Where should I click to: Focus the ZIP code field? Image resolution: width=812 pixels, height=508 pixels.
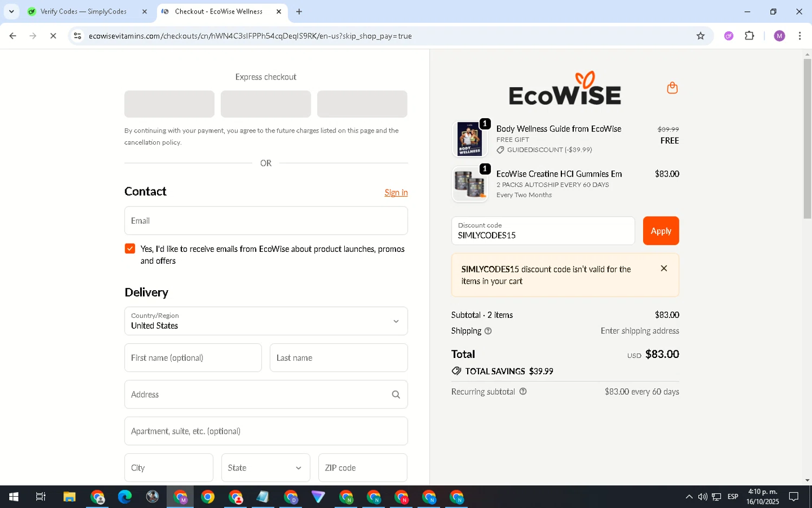click(363, 468)
